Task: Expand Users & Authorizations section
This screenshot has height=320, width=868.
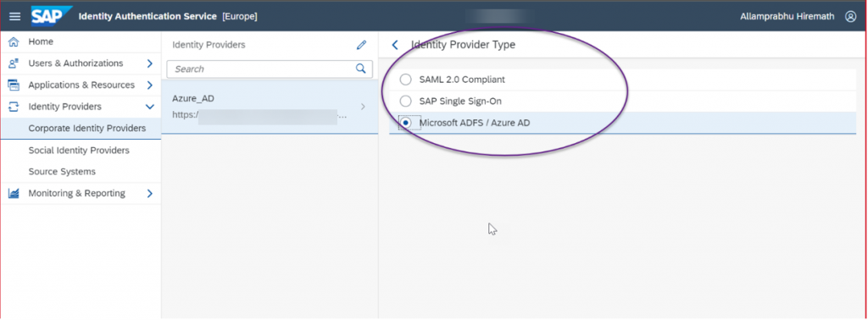Action: tap(149, 63)
